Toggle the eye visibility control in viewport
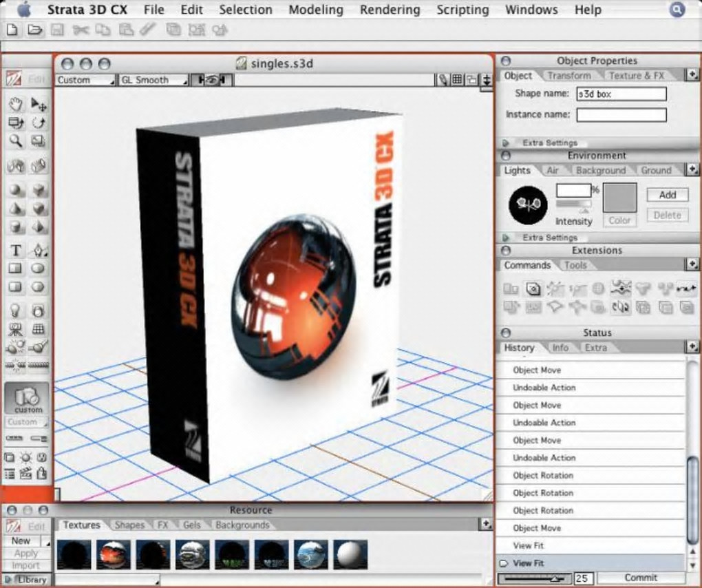Viewport: 702px width, 588px height. point(211,80)
